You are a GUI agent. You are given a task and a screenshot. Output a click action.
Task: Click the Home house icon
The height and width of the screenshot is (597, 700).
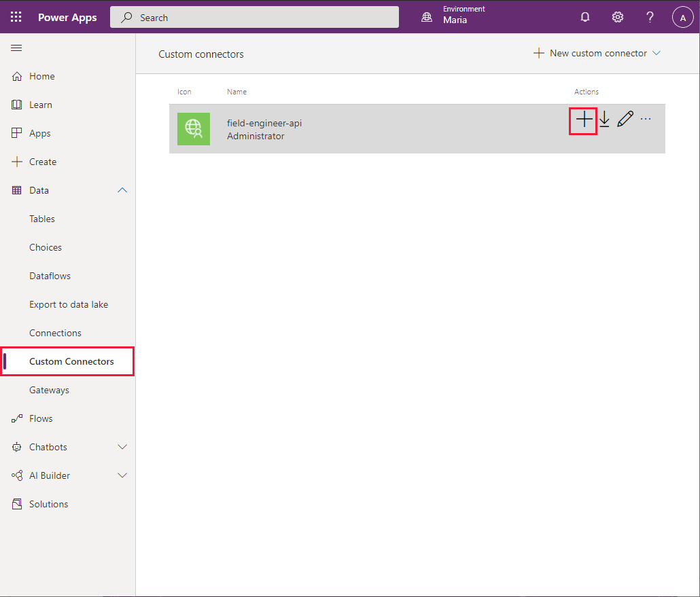(17, 76)
